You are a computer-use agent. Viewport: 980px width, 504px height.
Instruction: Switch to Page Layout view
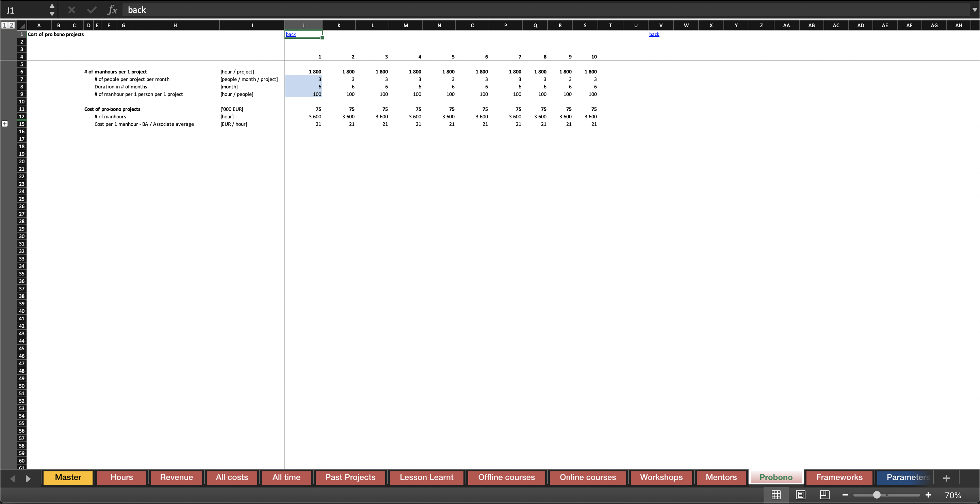click(800, 495)
